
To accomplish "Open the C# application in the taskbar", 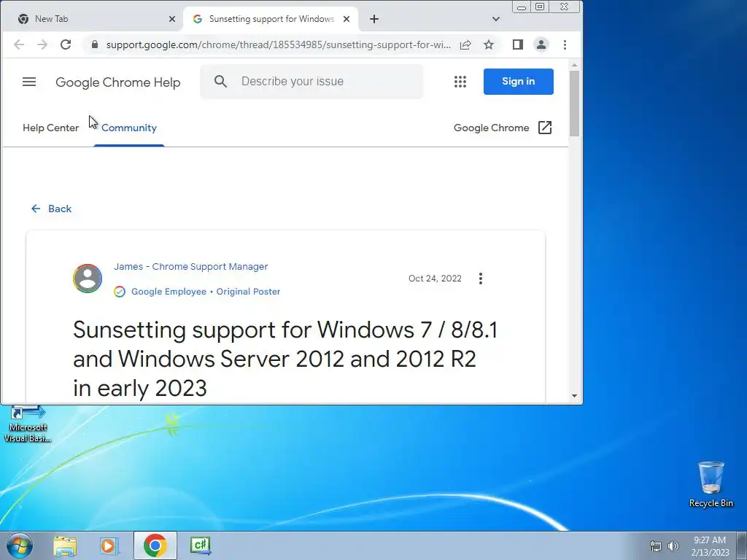I will (200, 545).
